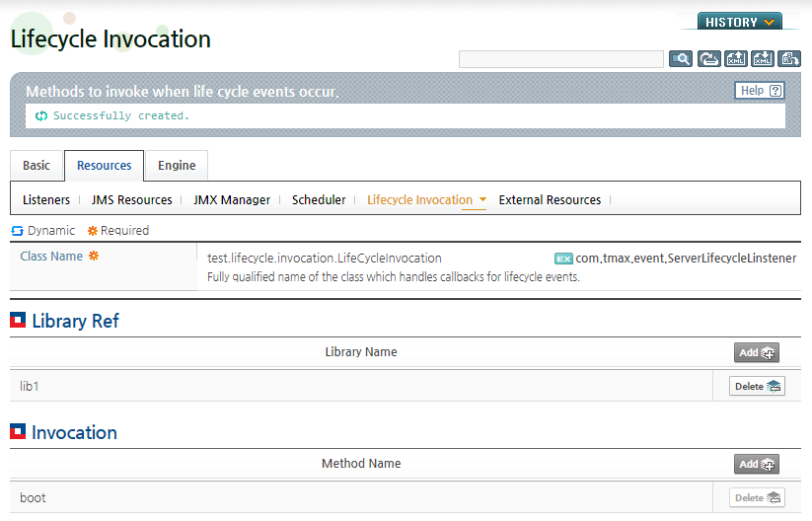Select Lifecycle Invocation submenu item
812x521 pixels.
[419, 200]
